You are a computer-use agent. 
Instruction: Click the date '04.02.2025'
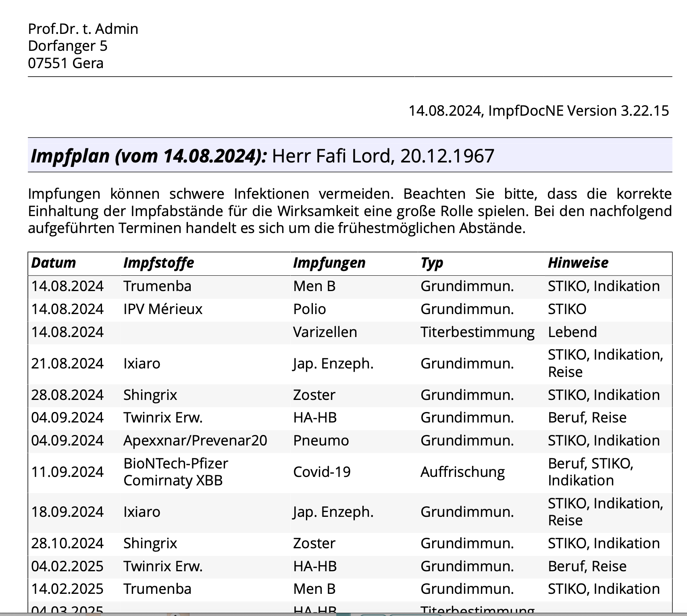coord(67,566)
